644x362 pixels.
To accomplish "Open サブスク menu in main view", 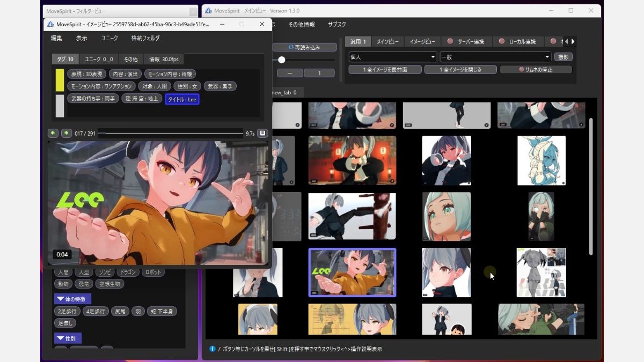I will (x=337, y=25).
